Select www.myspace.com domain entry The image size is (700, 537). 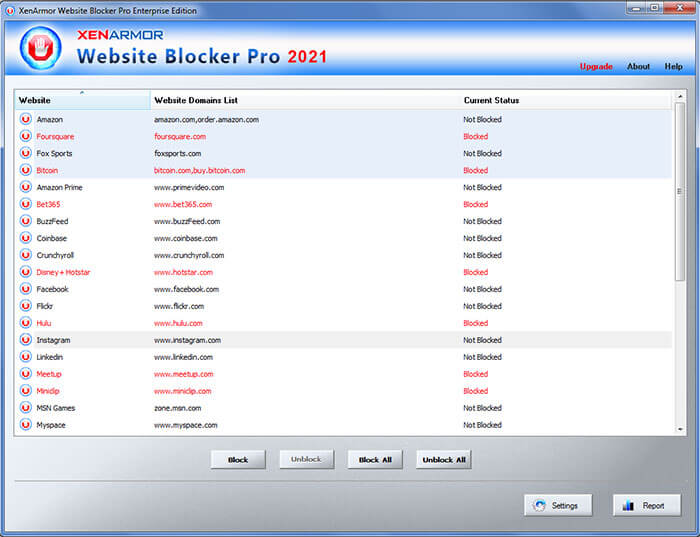(x=185, y=425)
